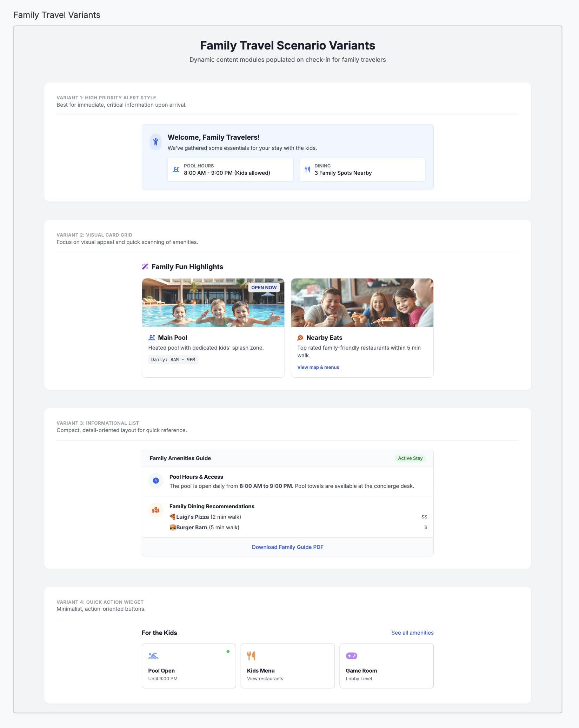The image size is (579, 728).
Task: Click the Lobby Level subtext
Action: point(359,679)
